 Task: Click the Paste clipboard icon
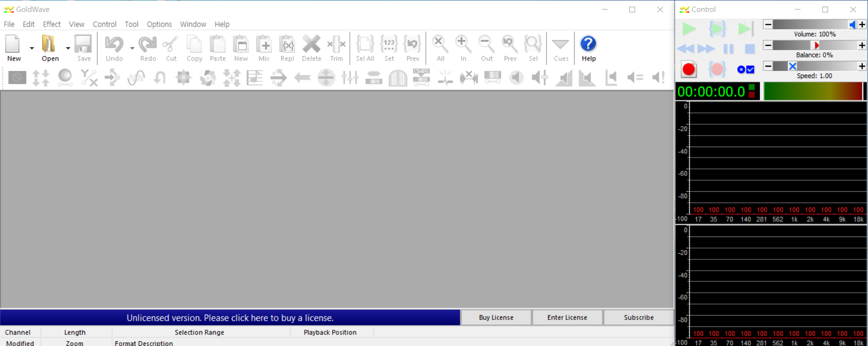coord(218,48)
